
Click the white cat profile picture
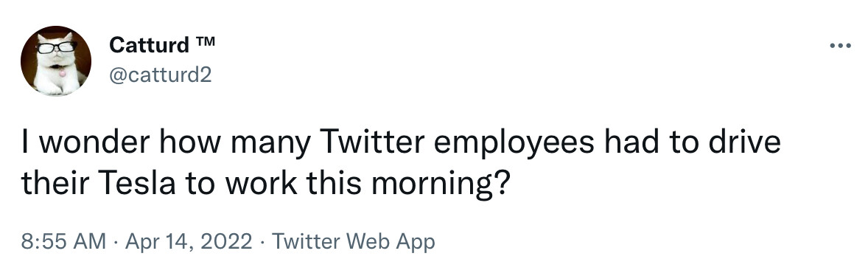(55, 61)
